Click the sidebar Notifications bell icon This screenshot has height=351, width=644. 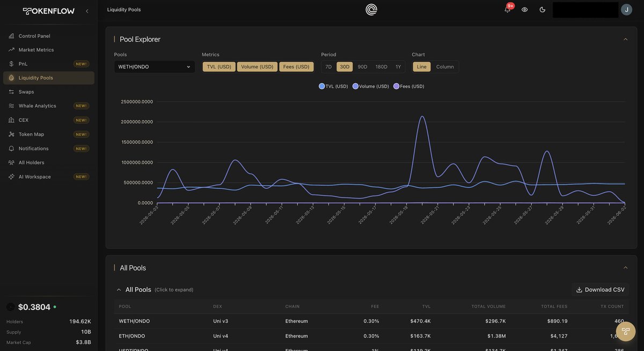click(x=11, y=148)
